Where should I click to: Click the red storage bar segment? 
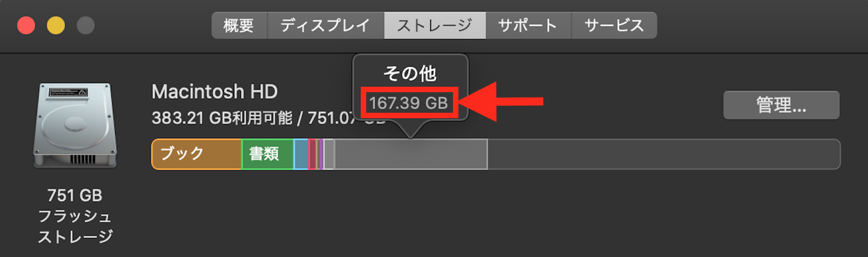pyautogui.click(x=312, y=155)
